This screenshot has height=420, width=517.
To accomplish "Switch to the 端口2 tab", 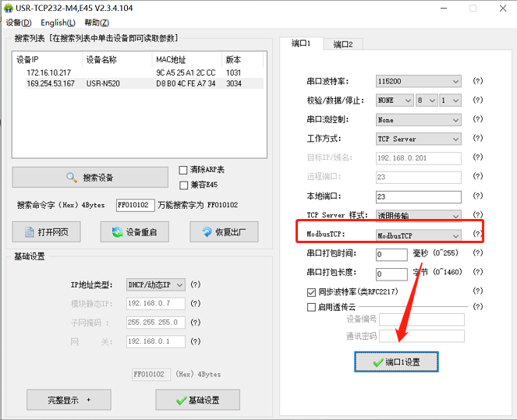I will coord(342,44).
